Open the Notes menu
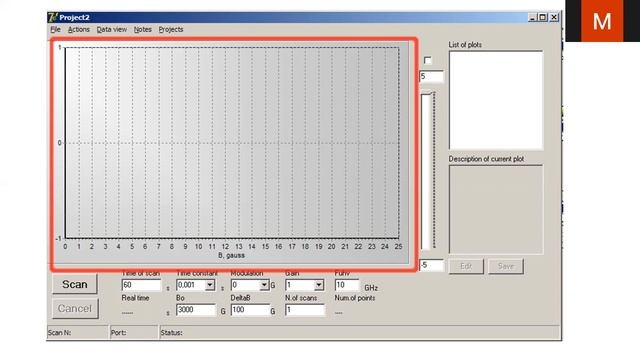Image resolution: width=640 pixels, height=360 pixels. 142,29
